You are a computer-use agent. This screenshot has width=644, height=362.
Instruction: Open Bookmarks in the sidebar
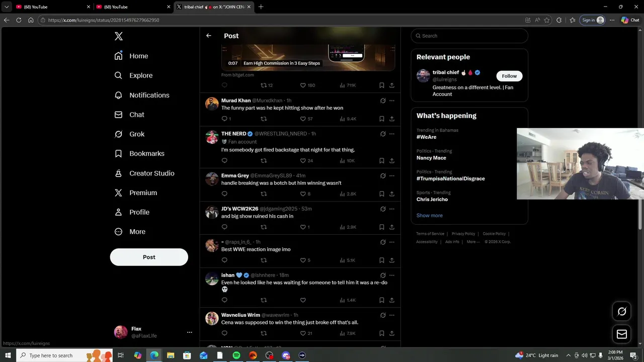click(x=139, y=153)
